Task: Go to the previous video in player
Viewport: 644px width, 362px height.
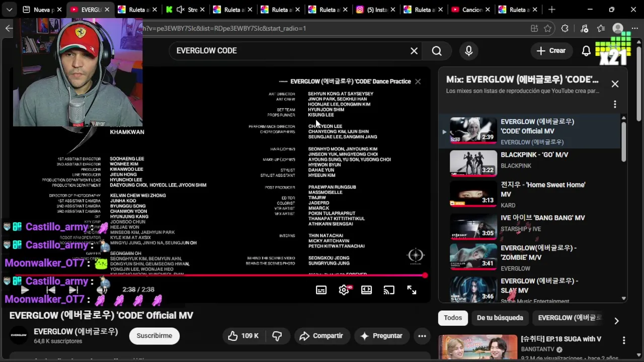Action: coord(51,290)
